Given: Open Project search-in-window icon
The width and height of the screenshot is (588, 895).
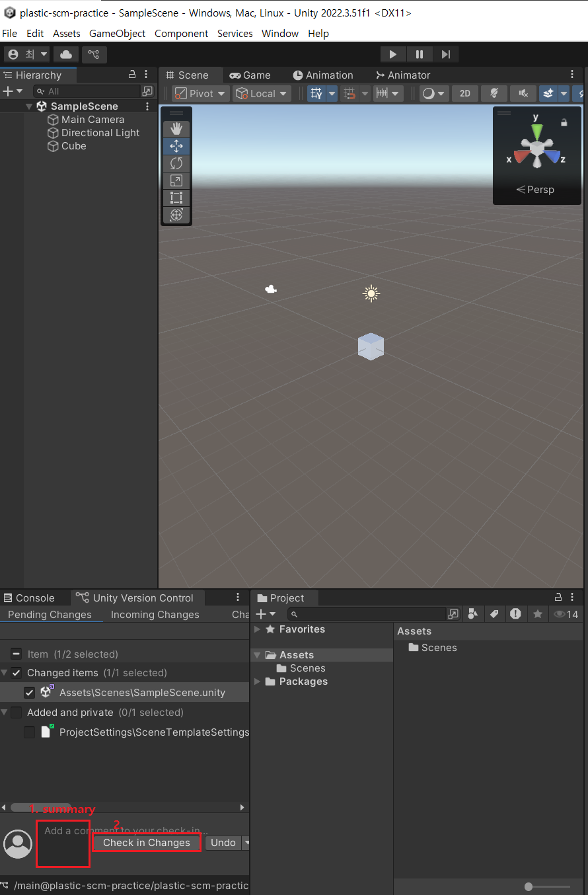Looking at the screenshot, I should [x=453, y=614].
